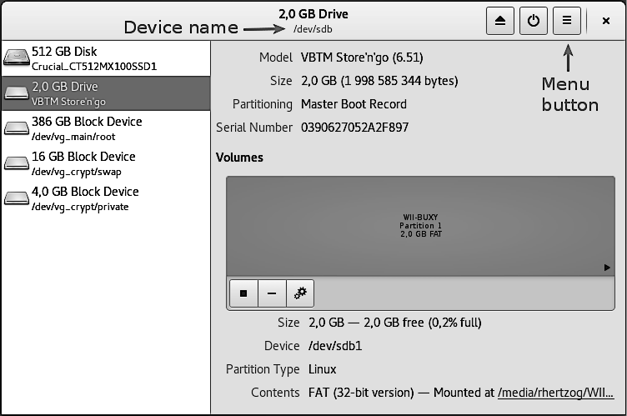Screen dimensions: 627x416
Task: Open the hamburger menu button
Action: click(x=565, y=20)
